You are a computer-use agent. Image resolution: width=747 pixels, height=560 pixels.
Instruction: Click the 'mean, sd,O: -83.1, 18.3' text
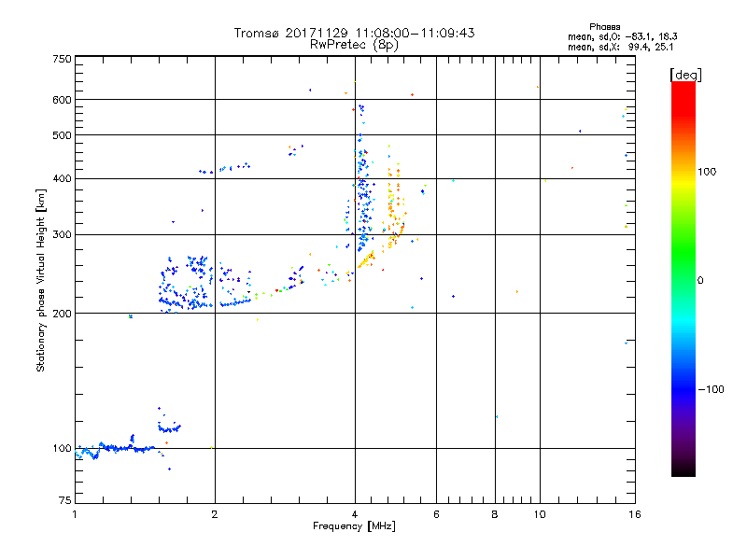(x=622, y=36)
